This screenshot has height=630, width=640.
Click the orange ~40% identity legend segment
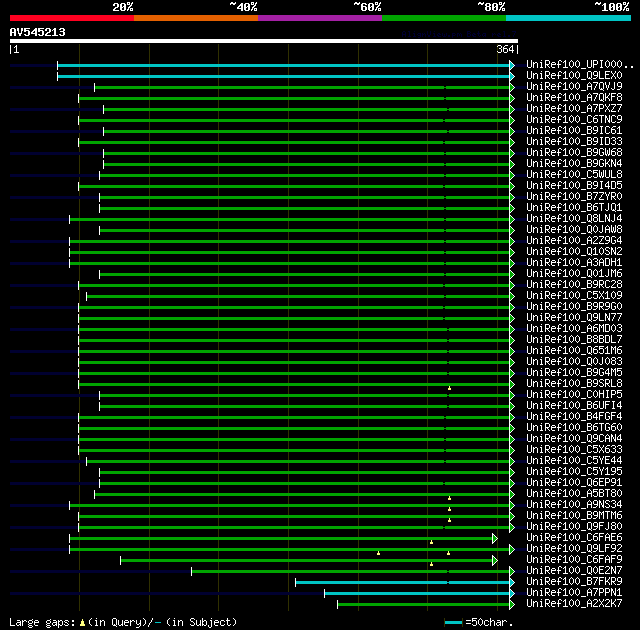(x=196, y=18)
